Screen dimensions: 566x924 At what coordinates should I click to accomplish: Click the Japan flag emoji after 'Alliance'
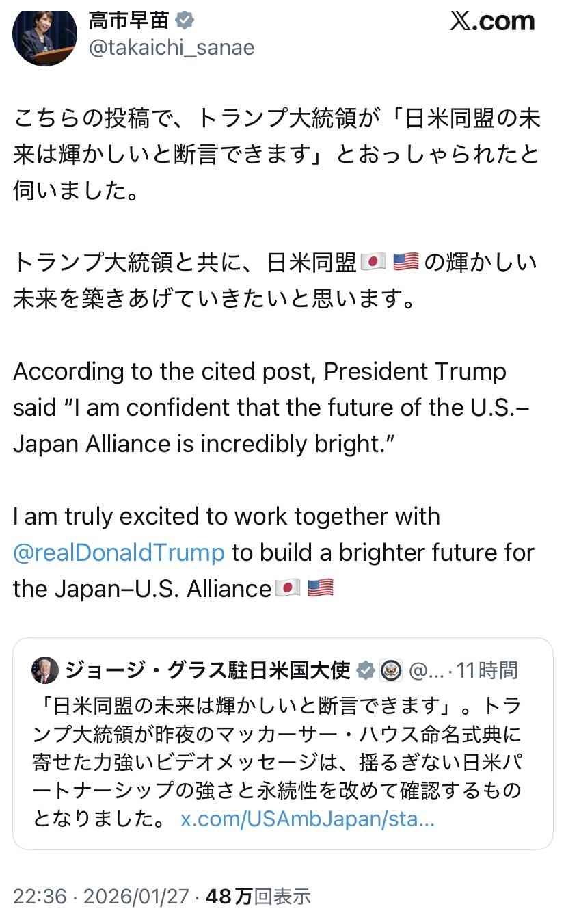287,588
